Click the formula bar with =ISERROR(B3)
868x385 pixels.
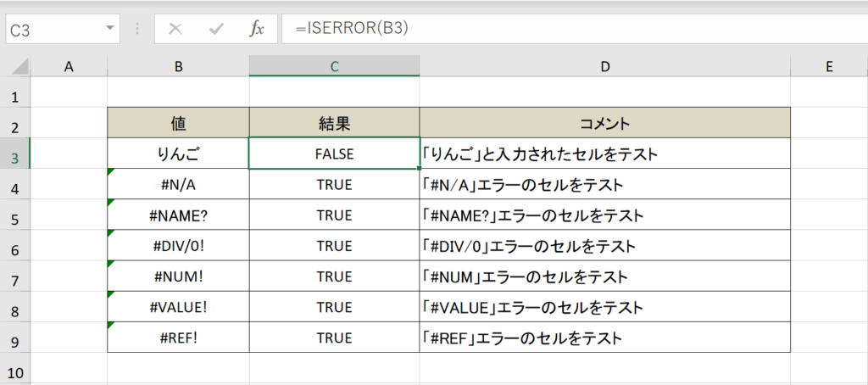[575, 29]
